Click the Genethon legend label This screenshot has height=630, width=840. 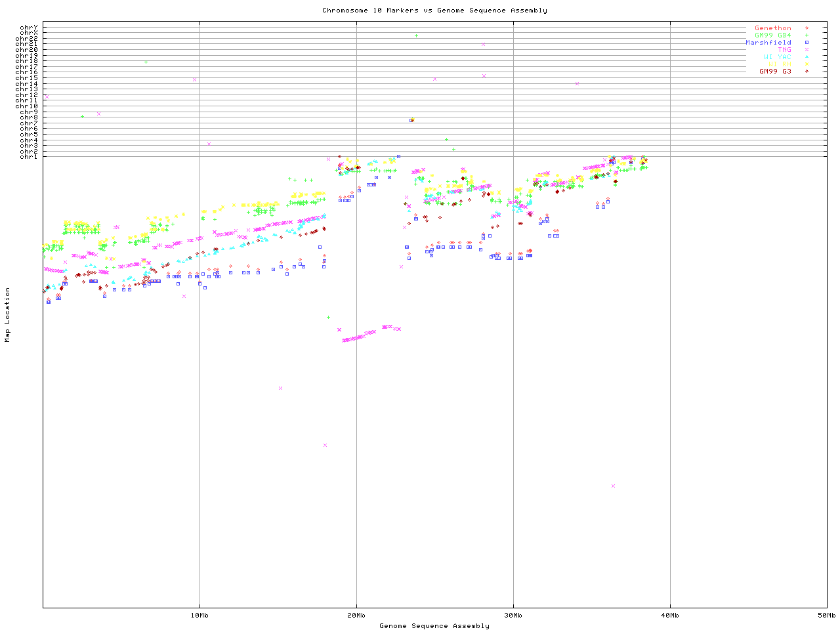(772, 28)
